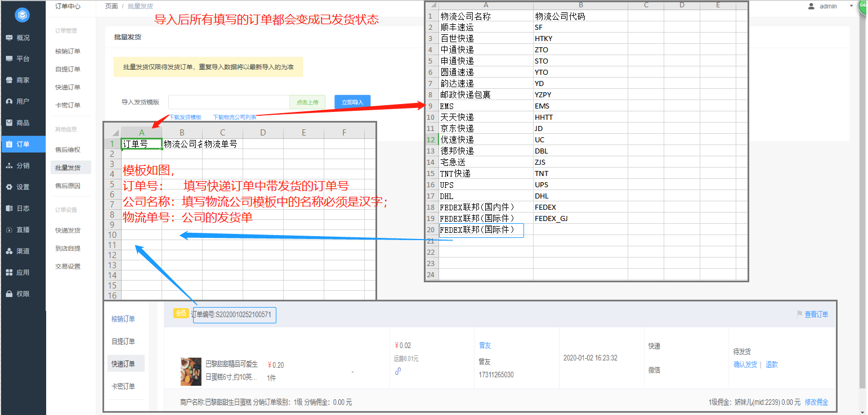Select cell 圆通速递 in logistics sheet
The image size is (868, 415).
tap(486, 72)
